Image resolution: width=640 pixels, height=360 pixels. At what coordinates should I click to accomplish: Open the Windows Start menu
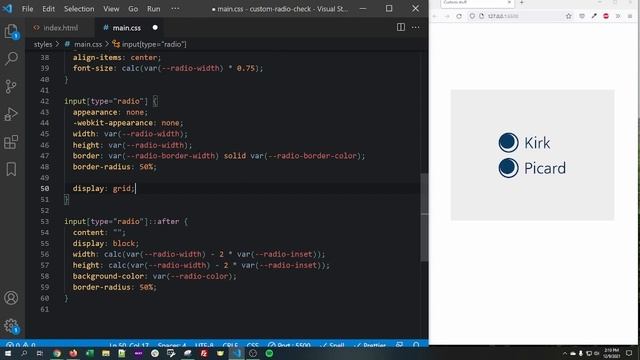point(8,353)
